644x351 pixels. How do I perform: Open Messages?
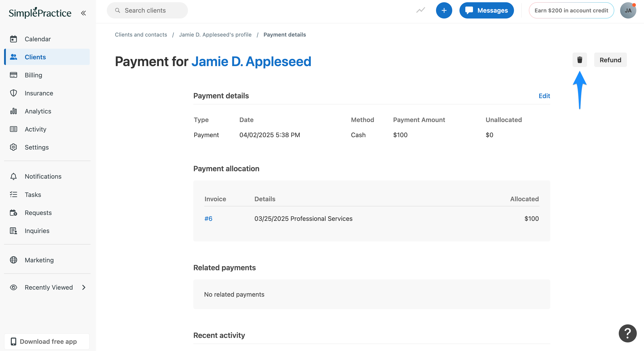coord(486,11)
